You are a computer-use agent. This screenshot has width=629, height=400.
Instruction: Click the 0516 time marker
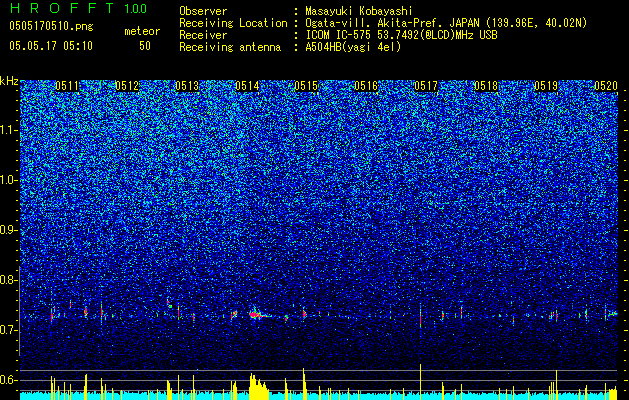click(x=366, y=86)
